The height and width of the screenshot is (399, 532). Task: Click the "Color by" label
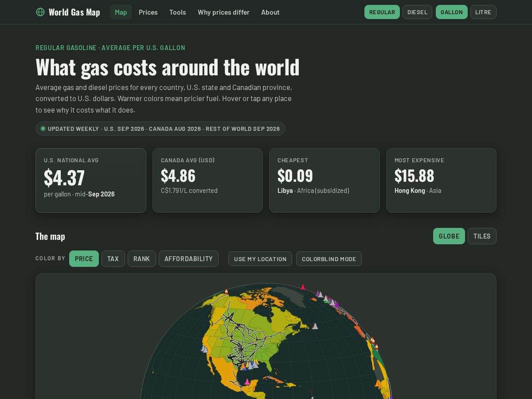[x=50, y=258]
